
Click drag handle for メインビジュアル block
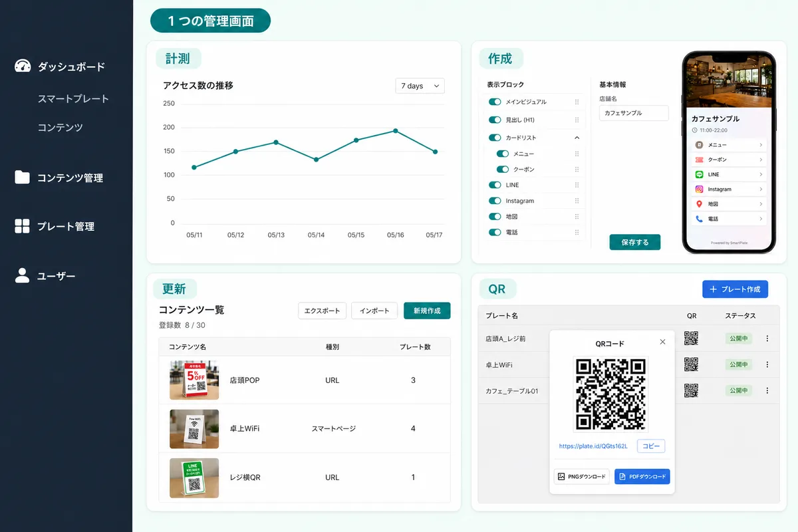tap(577, 102)
